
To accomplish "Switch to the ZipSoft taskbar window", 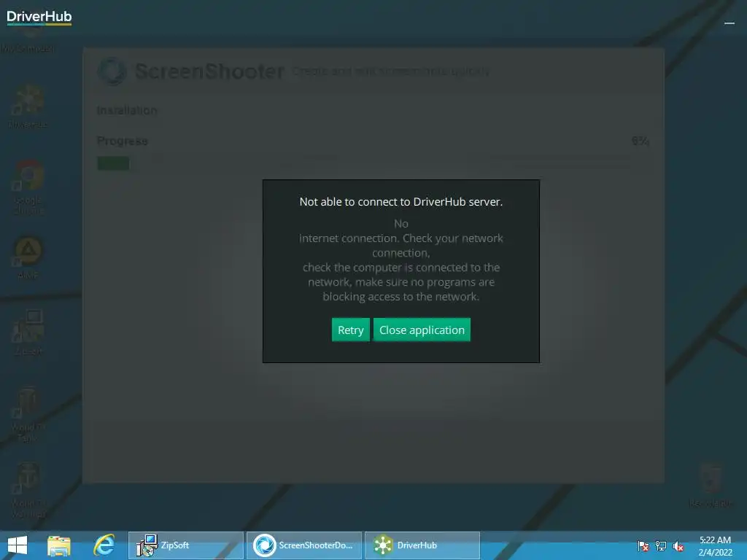I will click(186, 545).
